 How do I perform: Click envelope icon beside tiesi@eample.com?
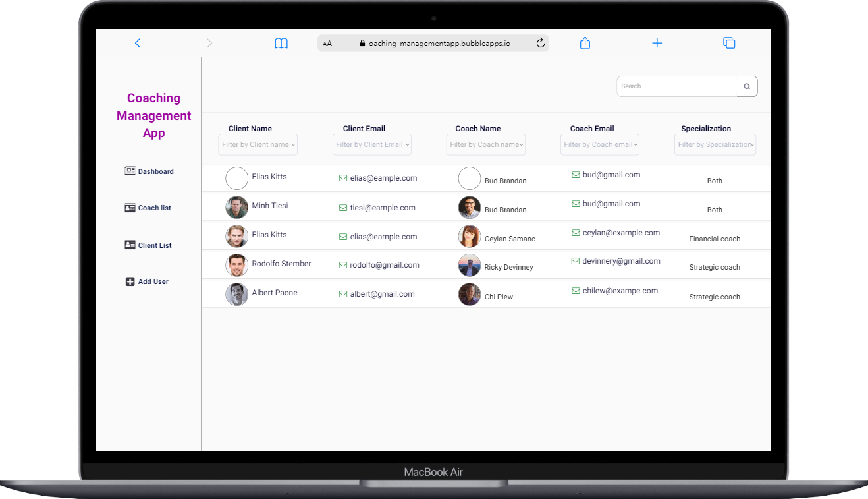click(x=342, y=208)
